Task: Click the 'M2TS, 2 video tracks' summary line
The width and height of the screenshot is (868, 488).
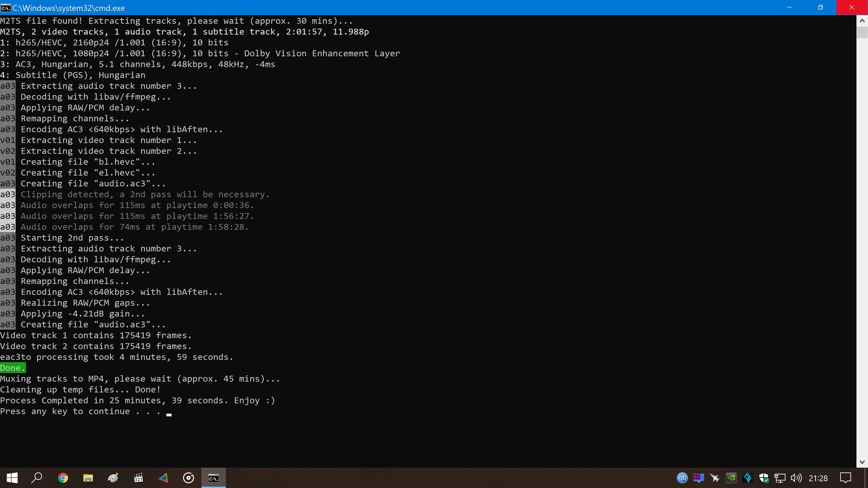Action: point(184,32)
